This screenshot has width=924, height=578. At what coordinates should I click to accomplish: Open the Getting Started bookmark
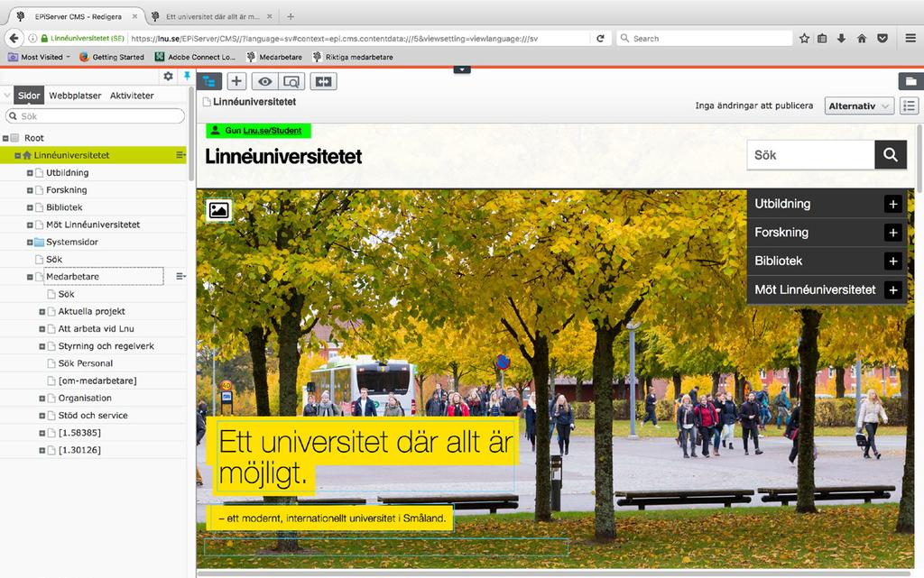tap(112, 57)
